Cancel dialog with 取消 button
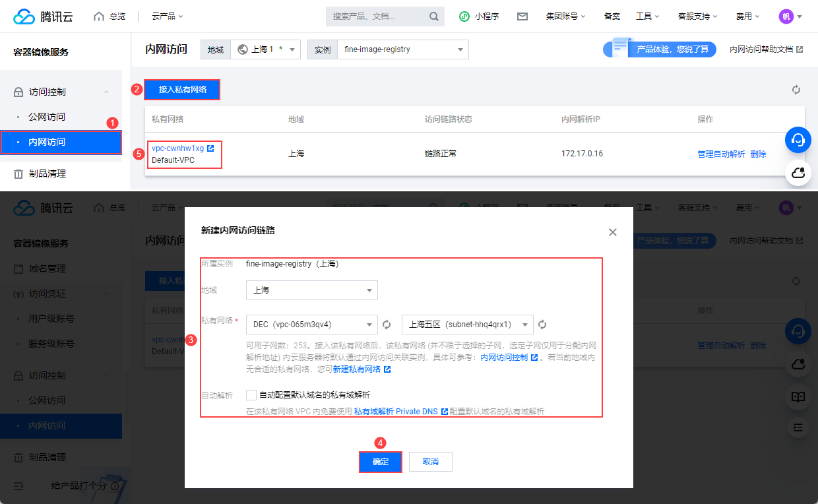This screenshot has height=504, width=818. point(431,462)
